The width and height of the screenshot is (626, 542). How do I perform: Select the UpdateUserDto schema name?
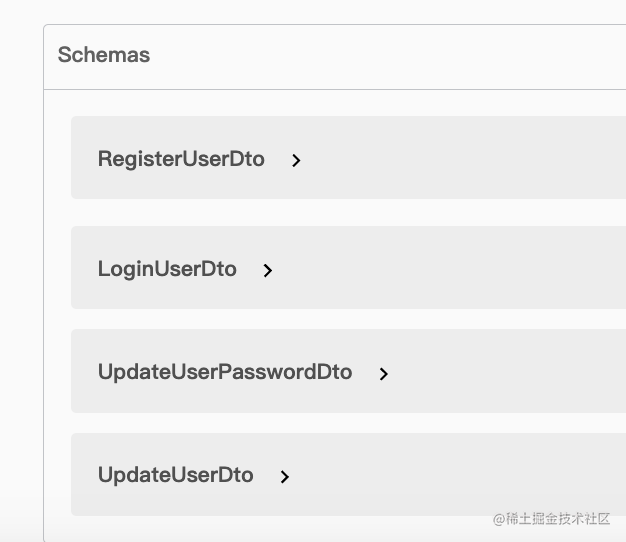pyautogui.click(x=176, y=475)
